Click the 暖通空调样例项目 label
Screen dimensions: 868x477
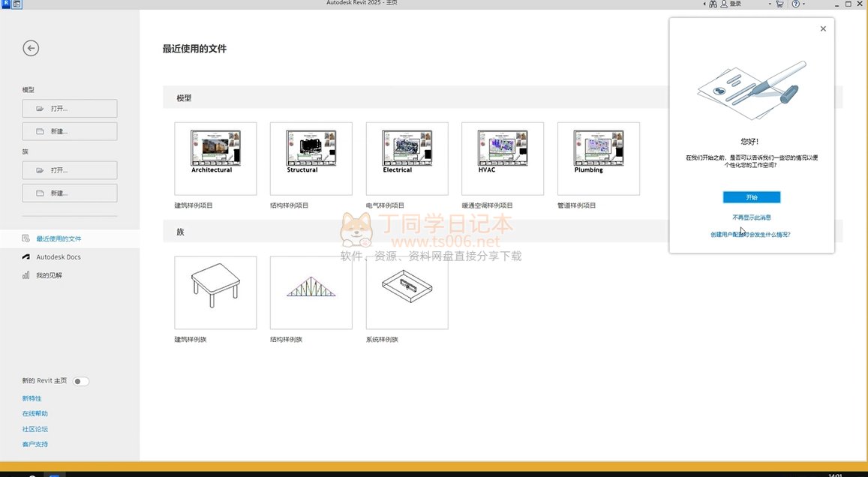pos(487,205)
